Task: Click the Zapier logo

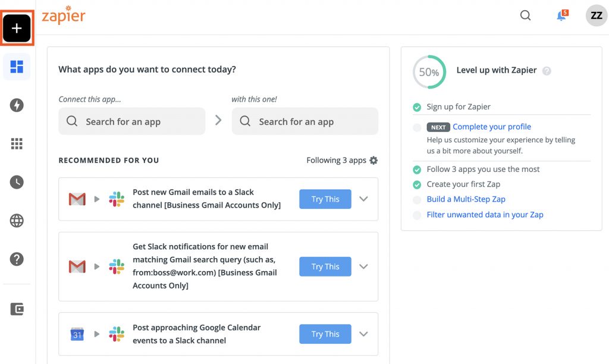Action: click(64, 15)
